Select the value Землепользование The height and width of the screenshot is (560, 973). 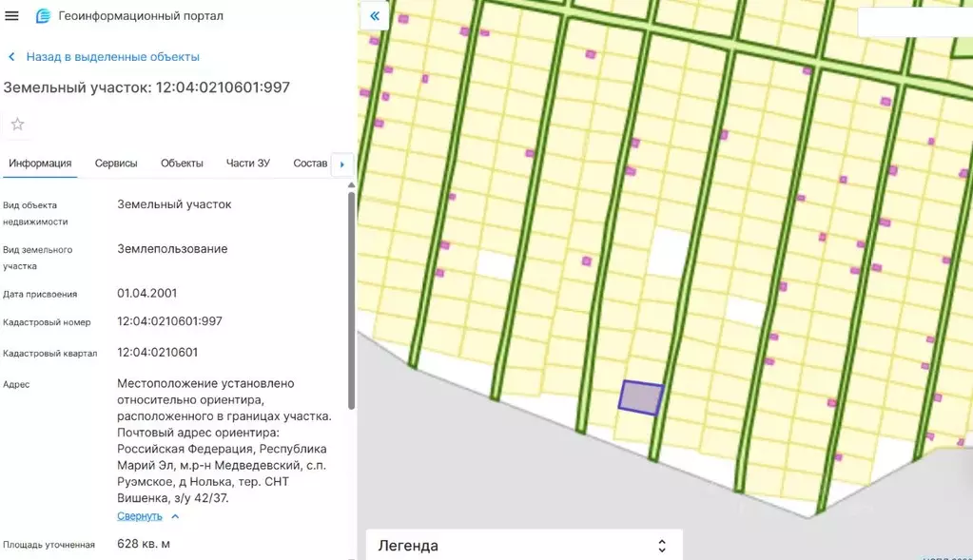tap(172, 249)
